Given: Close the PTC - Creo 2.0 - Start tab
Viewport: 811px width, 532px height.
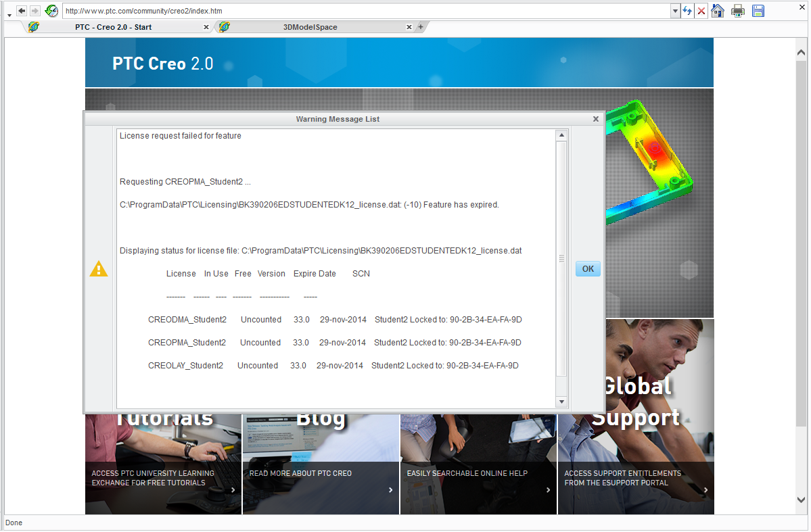Looking at the screenshot, I should click(206, 28).
